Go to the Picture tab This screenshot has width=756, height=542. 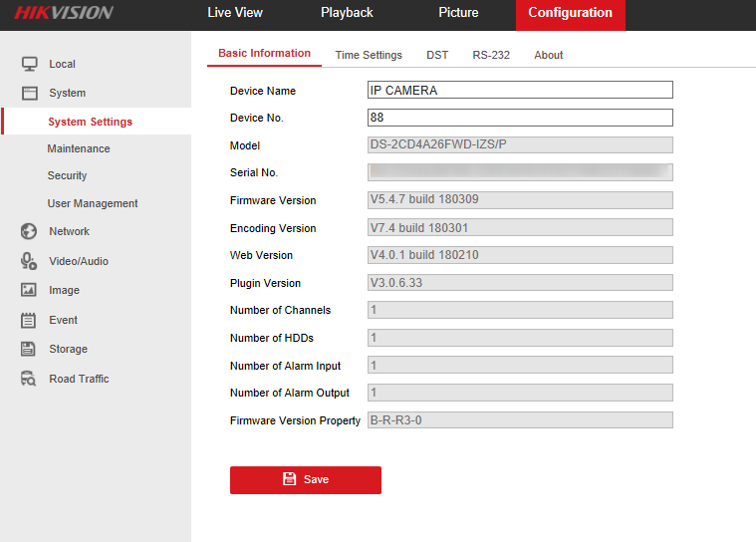click(458, 13)
